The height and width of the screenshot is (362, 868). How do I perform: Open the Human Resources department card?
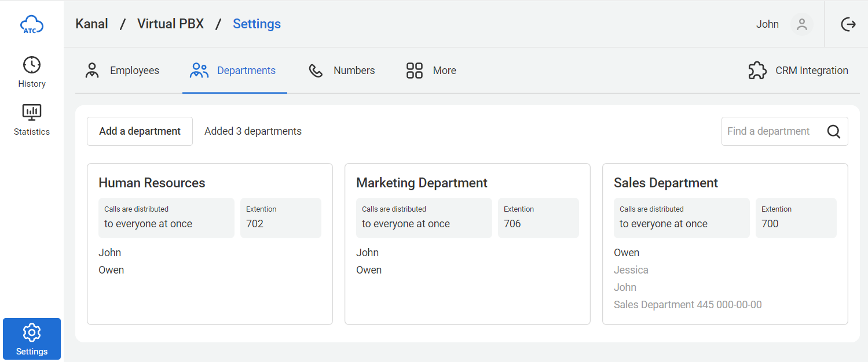152,183
